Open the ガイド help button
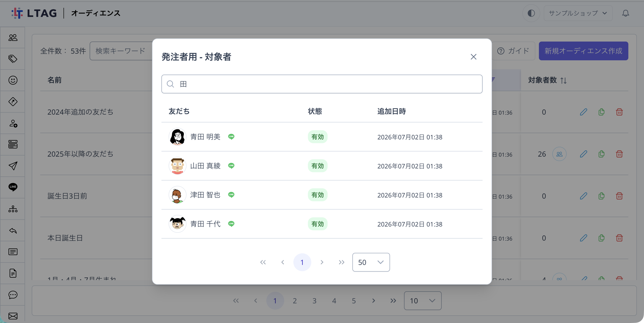644x323 pixels. [513, 51]
